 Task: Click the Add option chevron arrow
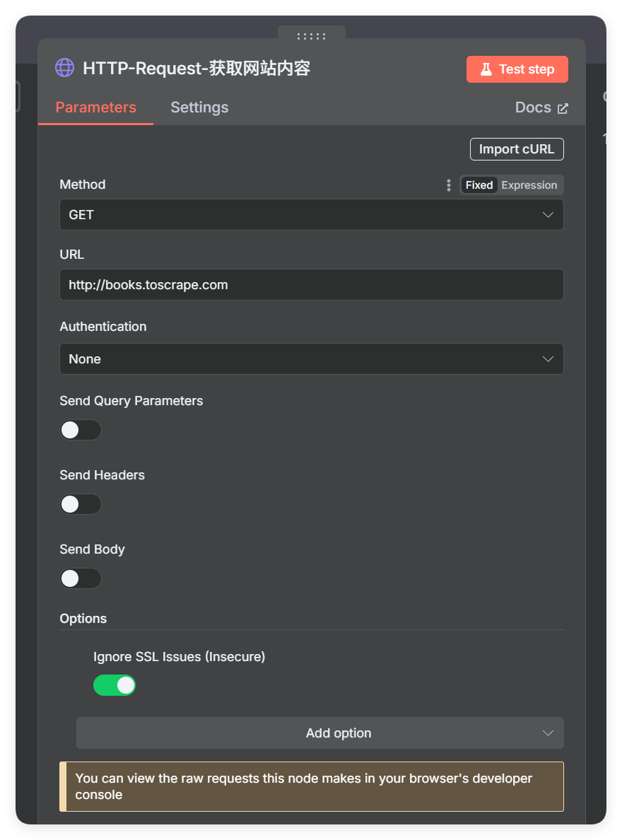[548, 733]
